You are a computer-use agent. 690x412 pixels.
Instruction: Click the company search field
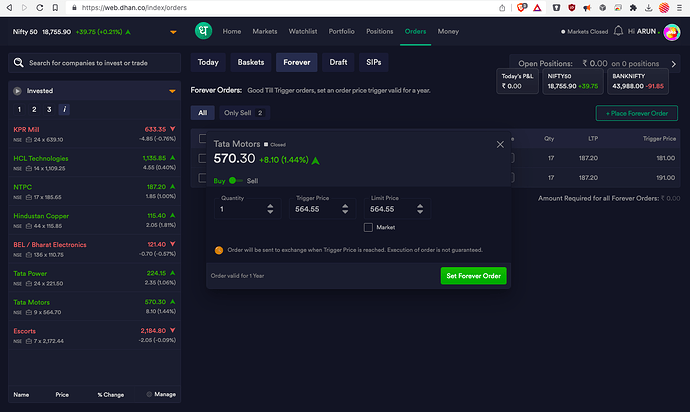click(x=95, y=63)
